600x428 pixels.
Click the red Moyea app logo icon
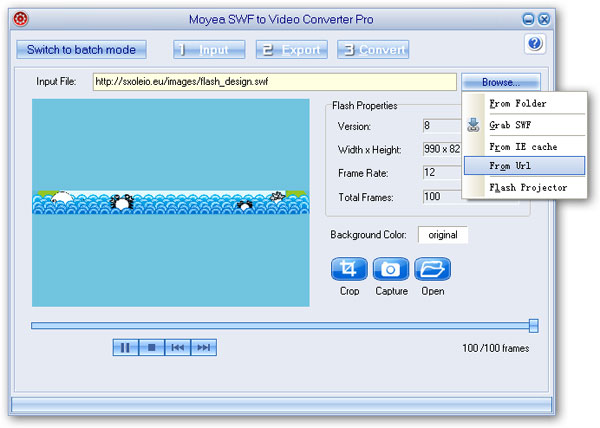click(x=20, y=18)
